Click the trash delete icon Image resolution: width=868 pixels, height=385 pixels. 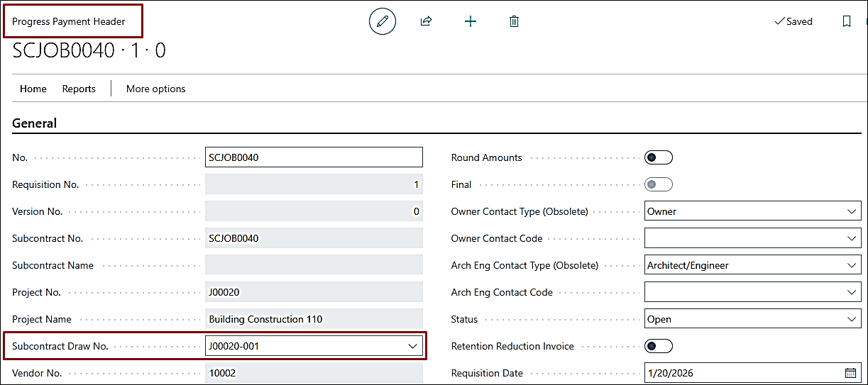click(x=515, y=22)
